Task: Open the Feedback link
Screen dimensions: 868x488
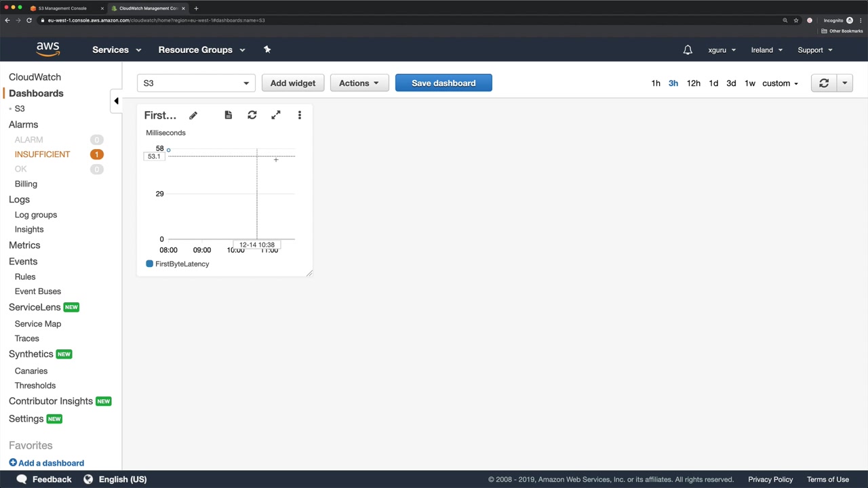Action: click(x=52, y=479)
